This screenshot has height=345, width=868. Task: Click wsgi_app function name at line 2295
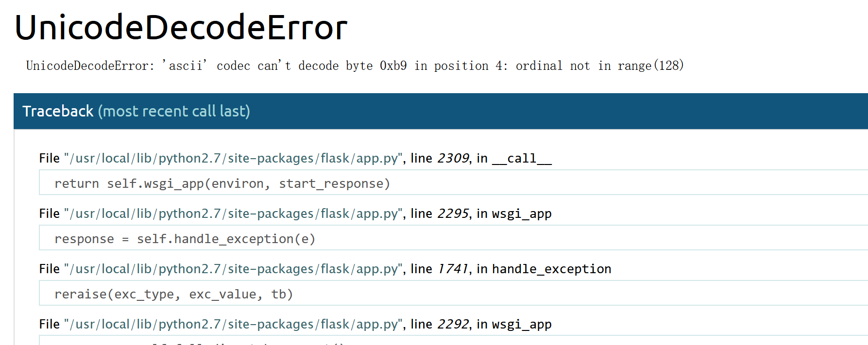click(x=522, y=214)
